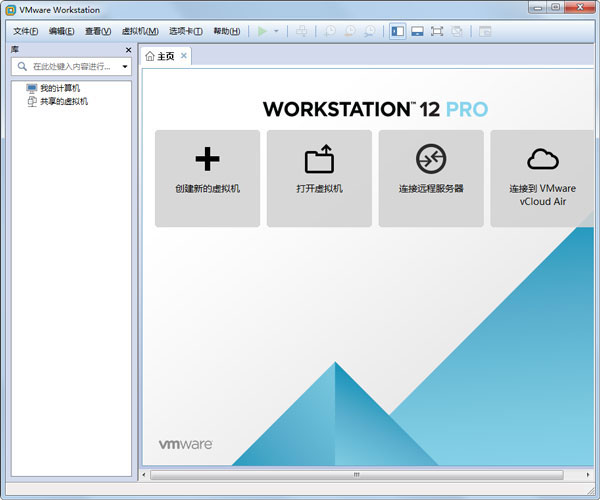Click the horizontal scrollbar at the bottom
This screenshot has width=600, height=500.
click(x=355, y=474)
